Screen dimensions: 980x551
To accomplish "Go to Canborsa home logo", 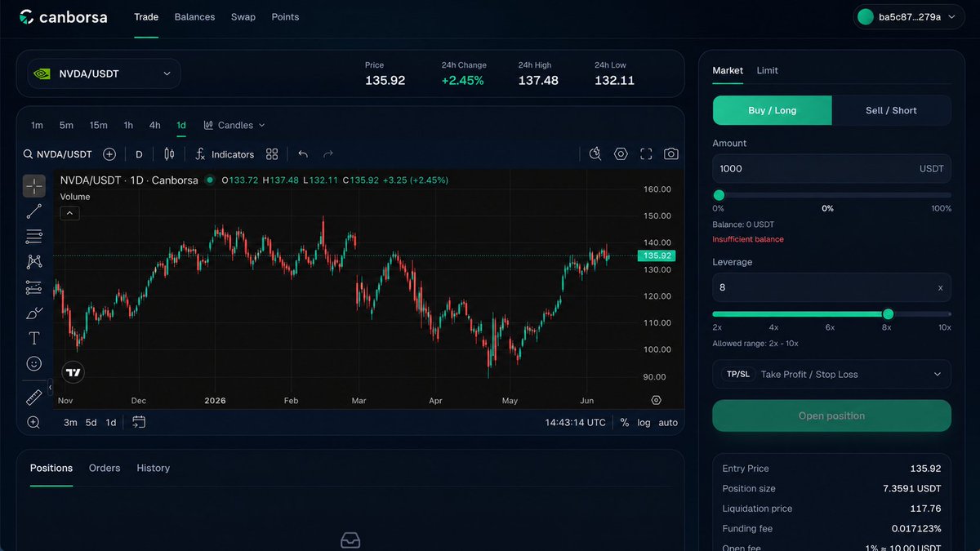I will [63, 16].
